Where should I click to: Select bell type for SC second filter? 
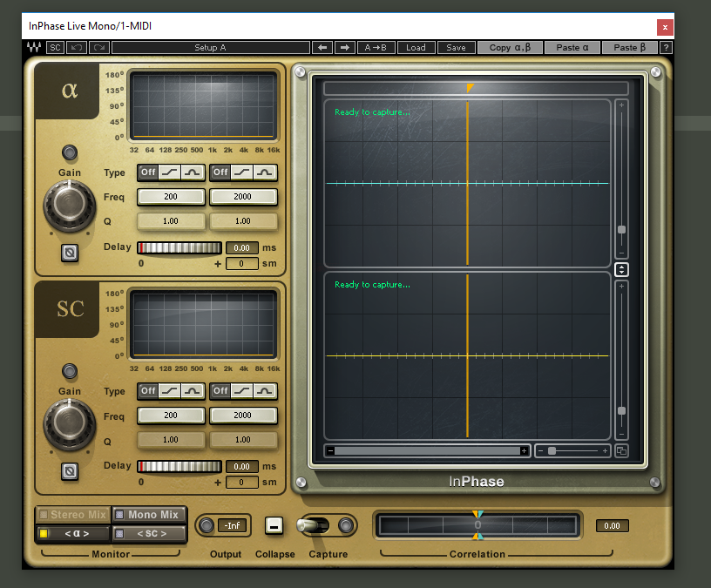coord(265,391)
